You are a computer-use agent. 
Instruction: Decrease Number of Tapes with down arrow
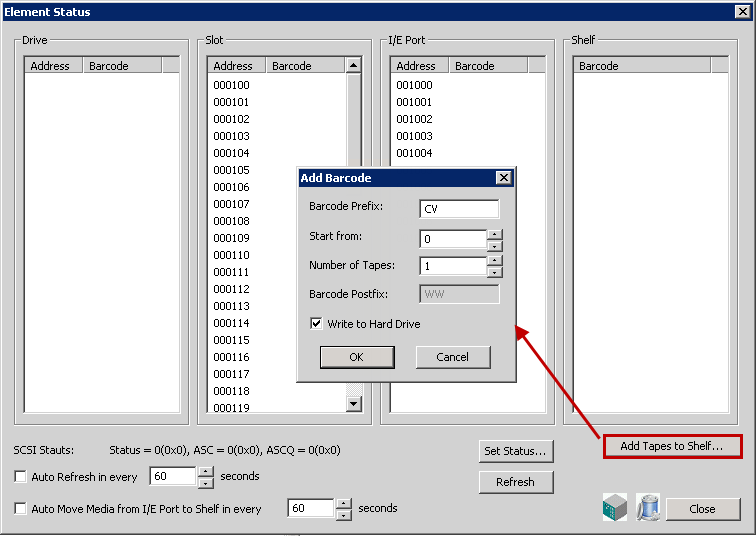coord(495,273)
